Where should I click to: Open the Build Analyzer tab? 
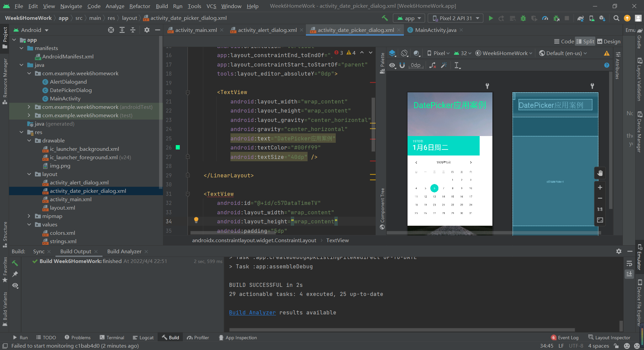tap(124, 251)
